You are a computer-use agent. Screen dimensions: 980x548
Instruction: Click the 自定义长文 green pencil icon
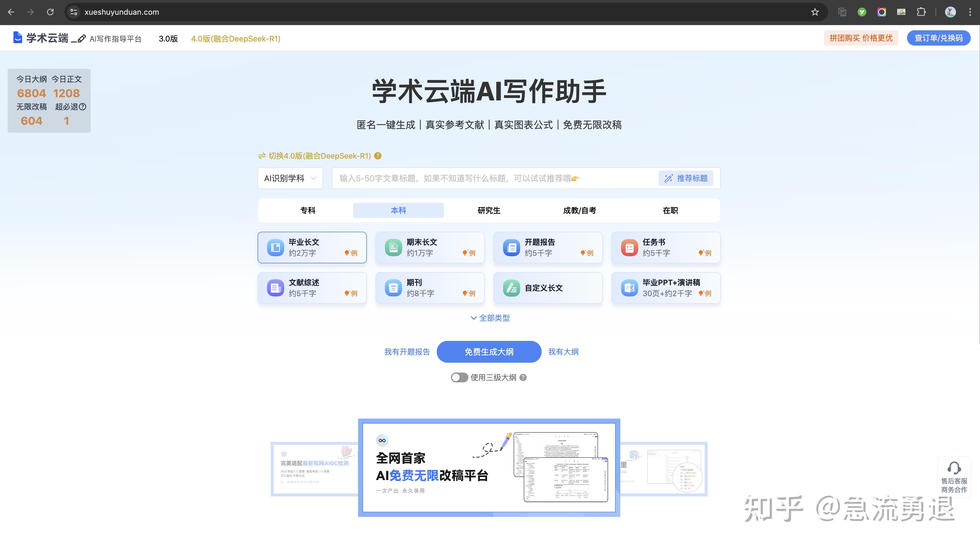511,288
